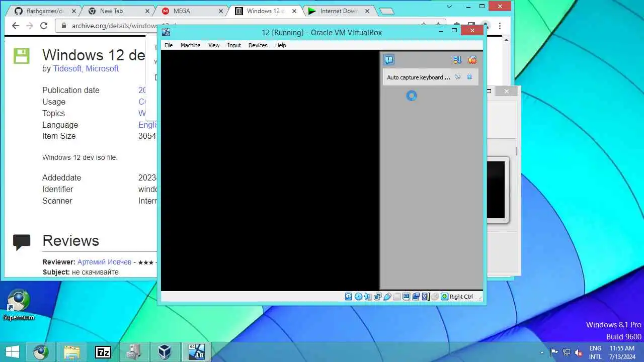Switch to the Internet Download browser tab
This screenshot has height=362, width=644.
coord(339,11)
